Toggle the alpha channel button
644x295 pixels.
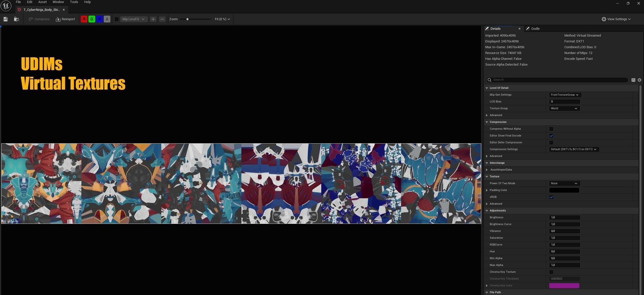107,19
